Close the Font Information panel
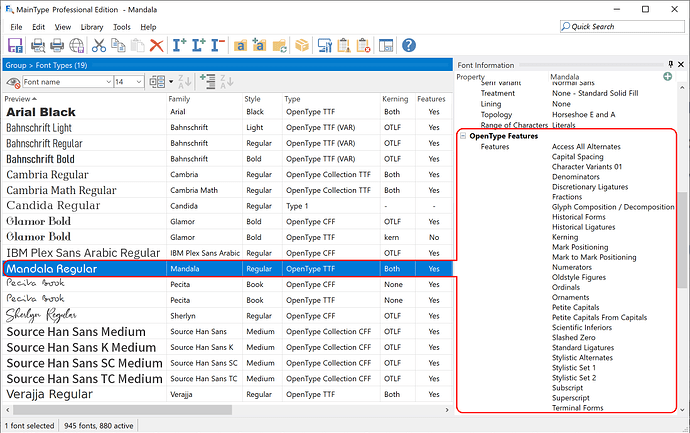 click(679, 65)
